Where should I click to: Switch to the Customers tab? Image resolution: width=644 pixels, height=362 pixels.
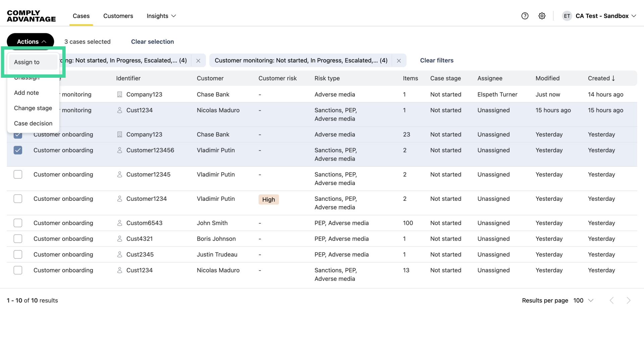118,16
